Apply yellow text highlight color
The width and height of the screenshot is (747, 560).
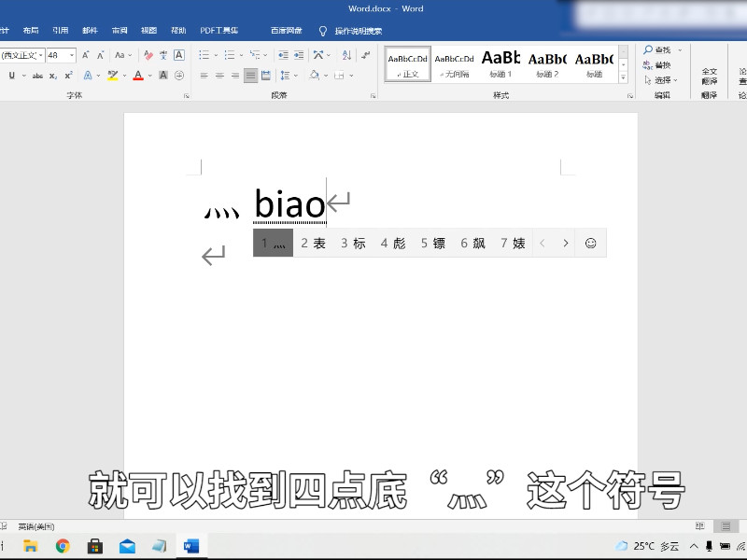(113, 76)
